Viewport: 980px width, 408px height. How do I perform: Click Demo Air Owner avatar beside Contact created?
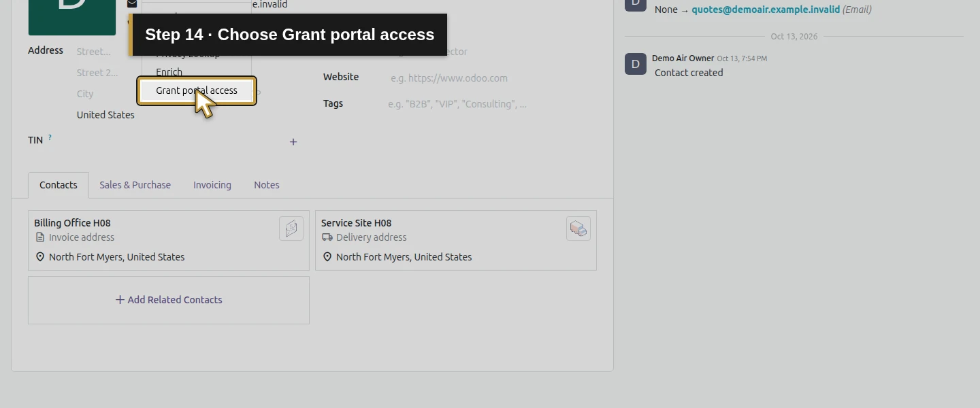click(x=636, y=64)
